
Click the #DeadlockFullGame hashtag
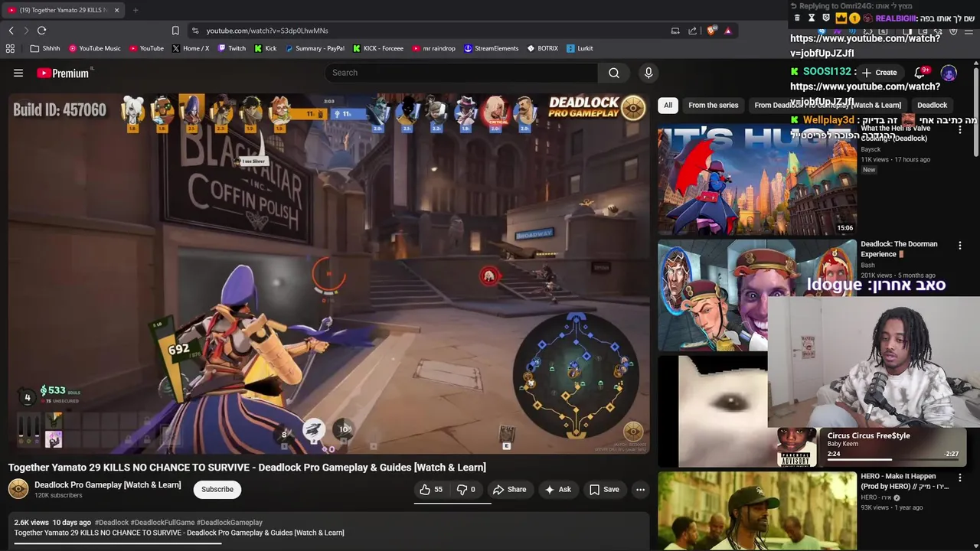[x=162, y=523]
